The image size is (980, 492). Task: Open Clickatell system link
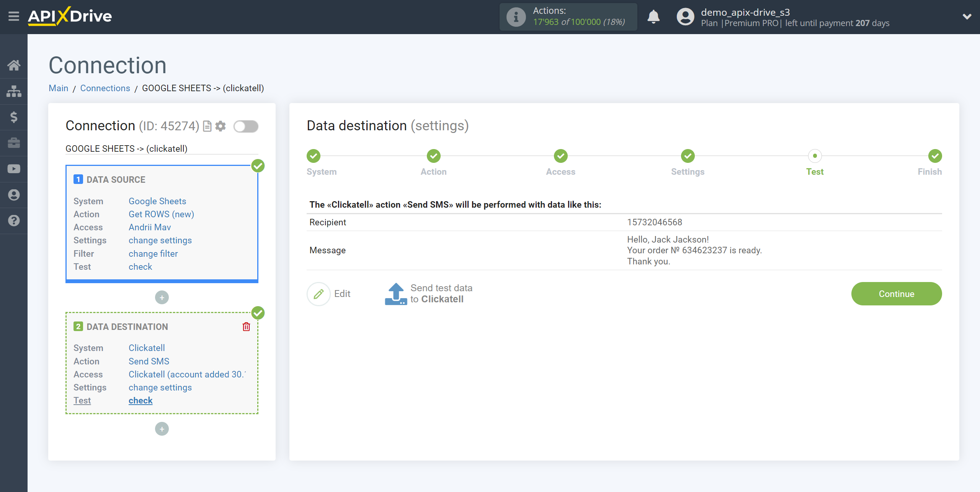[147, 348]
